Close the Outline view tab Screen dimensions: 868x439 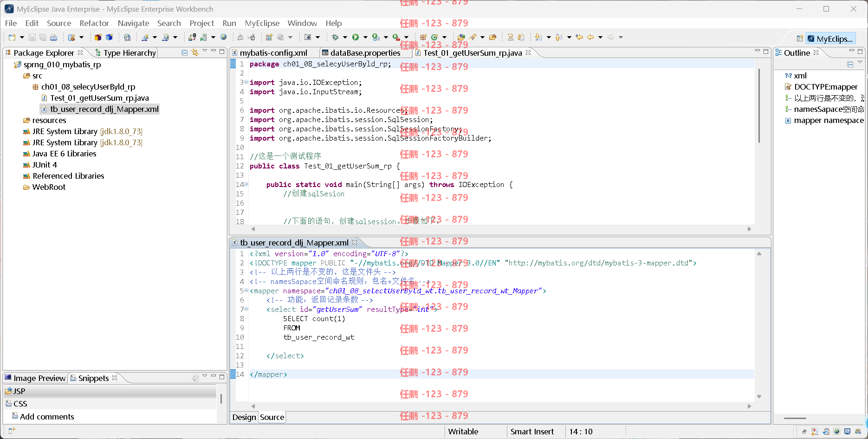click(x=816, y=52)
